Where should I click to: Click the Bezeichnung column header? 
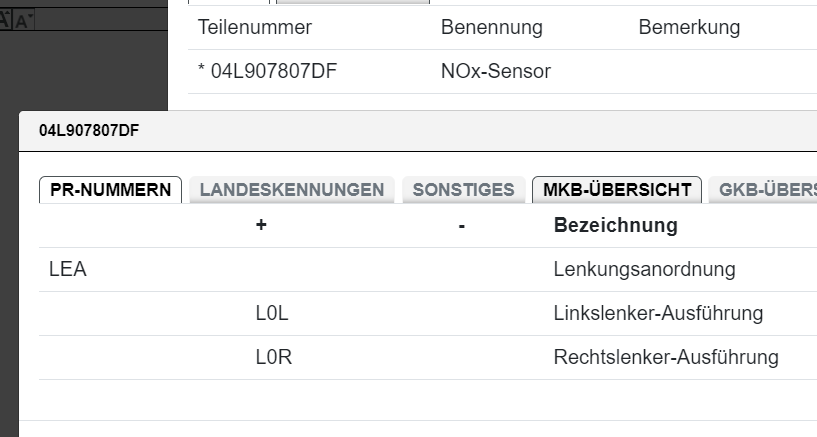615,225
